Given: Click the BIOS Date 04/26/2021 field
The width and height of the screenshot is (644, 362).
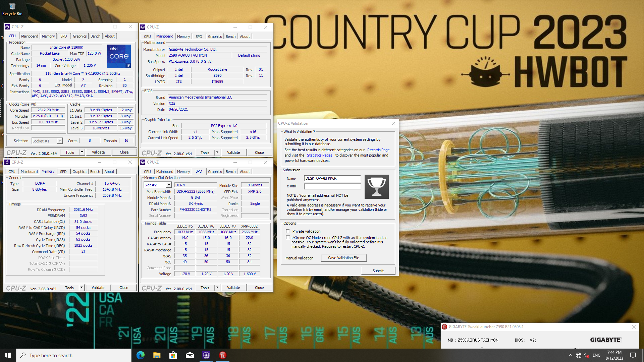Looking at the screenshot, I should (217, 109).
